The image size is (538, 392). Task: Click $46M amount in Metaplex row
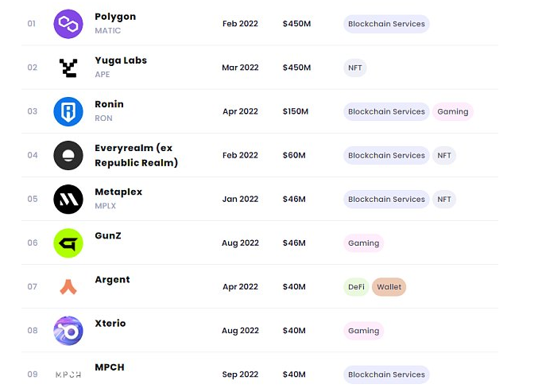pos(294,199)
